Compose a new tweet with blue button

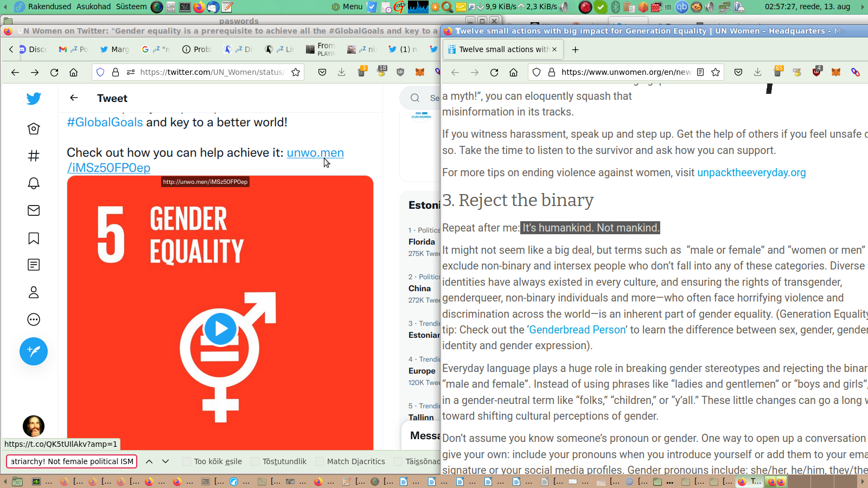(x=34, y=351)
